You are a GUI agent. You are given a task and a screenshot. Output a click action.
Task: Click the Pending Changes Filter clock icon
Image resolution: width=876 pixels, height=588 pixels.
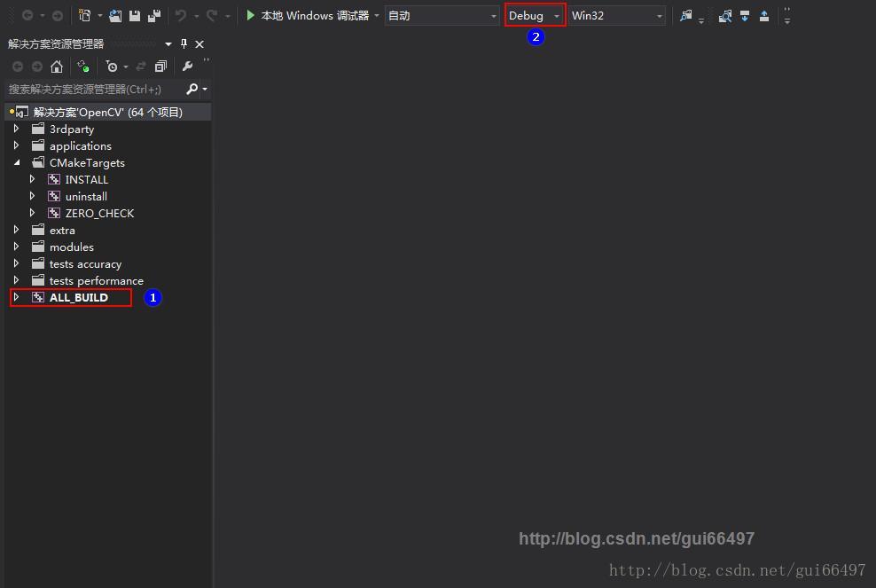(x=112, y=67)
